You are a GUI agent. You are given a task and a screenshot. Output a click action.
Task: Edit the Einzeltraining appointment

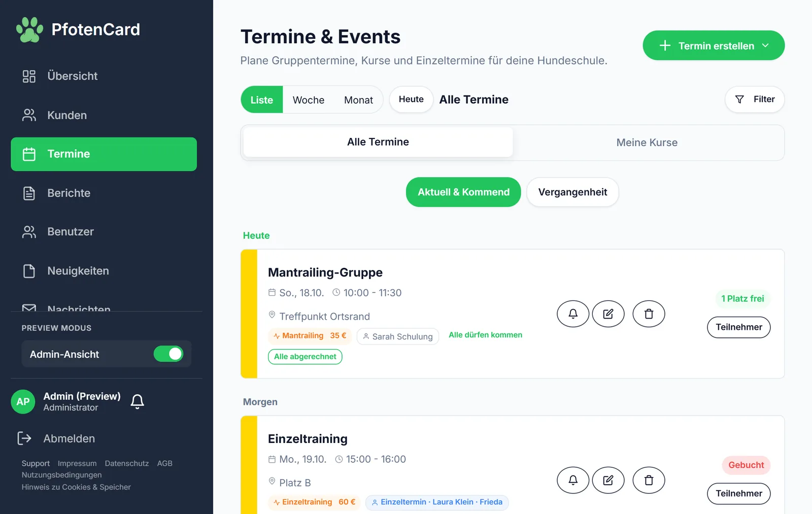[x=608, y=481]
